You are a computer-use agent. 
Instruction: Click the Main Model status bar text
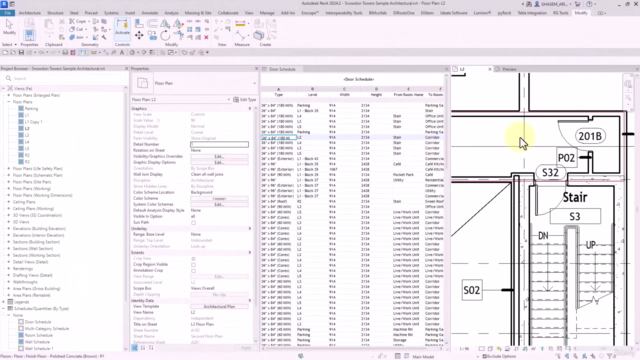coord(423,357)
